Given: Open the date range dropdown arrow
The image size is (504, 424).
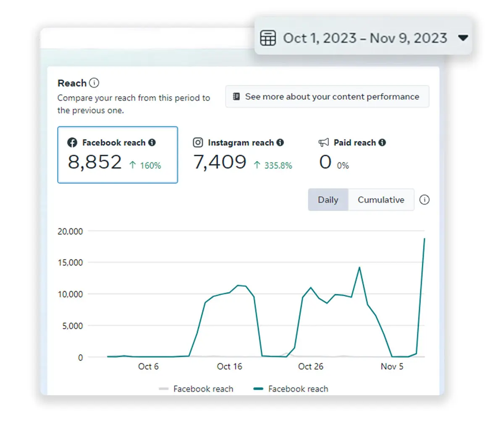Looking at the screenshot, I should [463, 38].
